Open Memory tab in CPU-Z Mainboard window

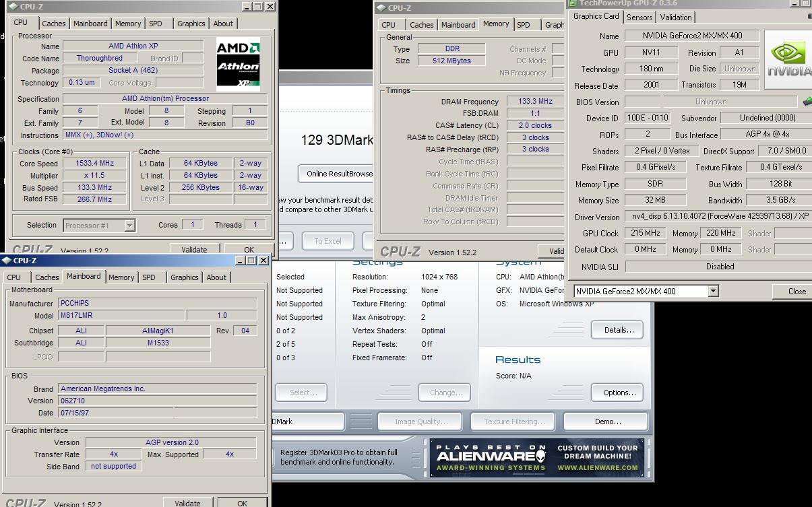[121, 277]
